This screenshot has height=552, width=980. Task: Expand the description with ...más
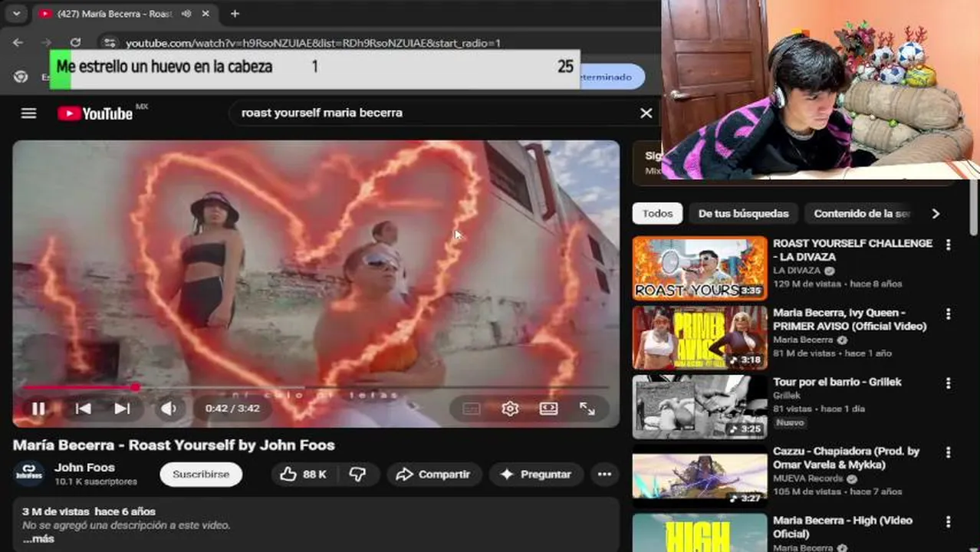click(38, 539)
